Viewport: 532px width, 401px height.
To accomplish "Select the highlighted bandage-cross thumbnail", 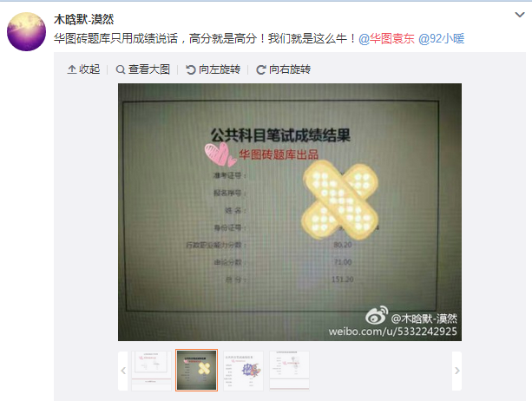I will point(196,370).
